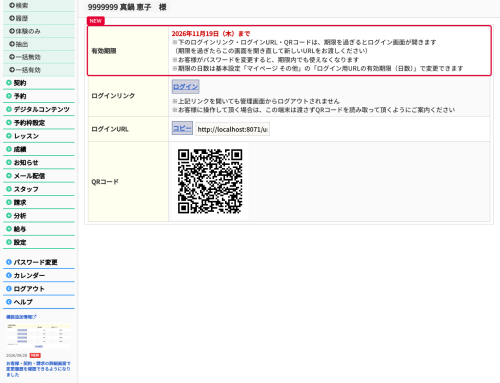
Task: Click the QRコード row label
Action: click(x=105, y=182)
